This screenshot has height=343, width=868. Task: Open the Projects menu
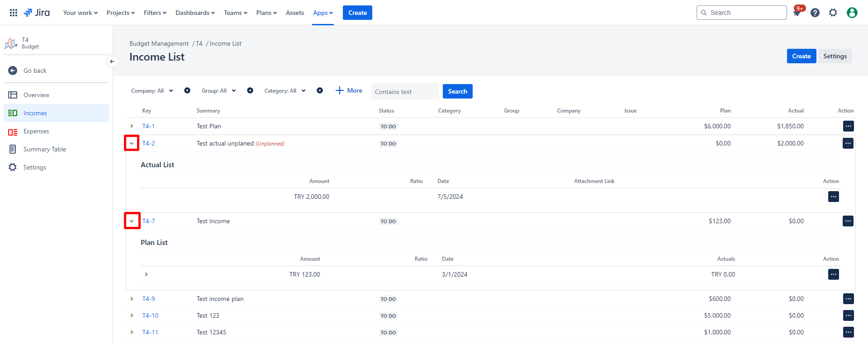pyautogui.click(x=121, y=13)
